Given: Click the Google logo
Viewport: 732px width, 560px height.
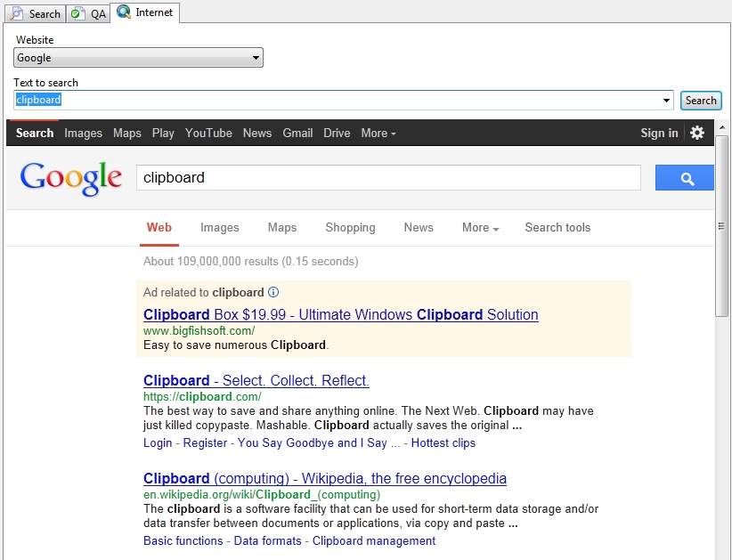Looking at the screenshot, I should 71,178.
